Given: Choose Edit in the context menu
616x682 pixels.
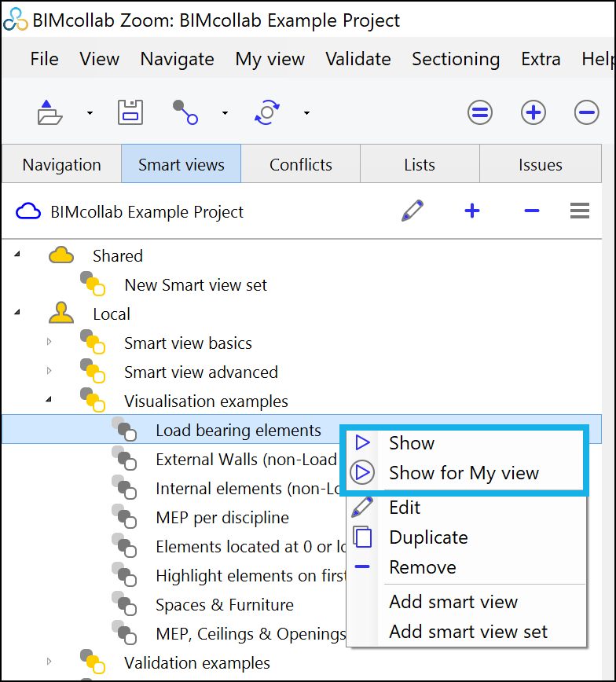Looking at the screenshot, I should [x=467, y=508].
